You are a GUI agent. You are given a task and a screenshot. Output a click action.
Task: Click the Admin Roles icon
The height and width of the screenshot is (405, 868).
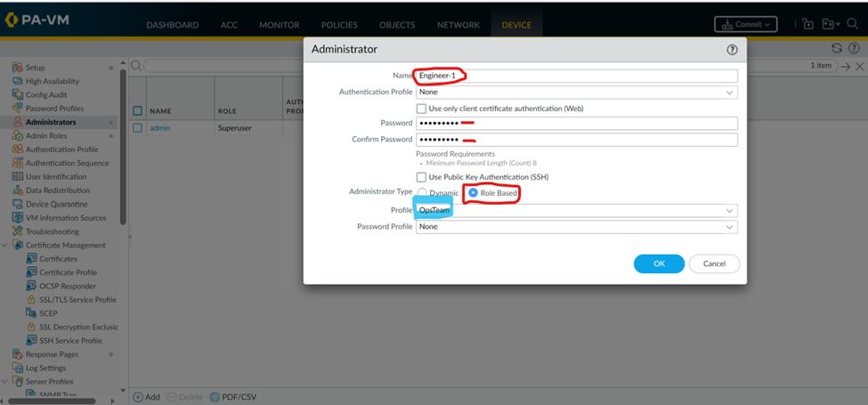[x=17, y=135]
